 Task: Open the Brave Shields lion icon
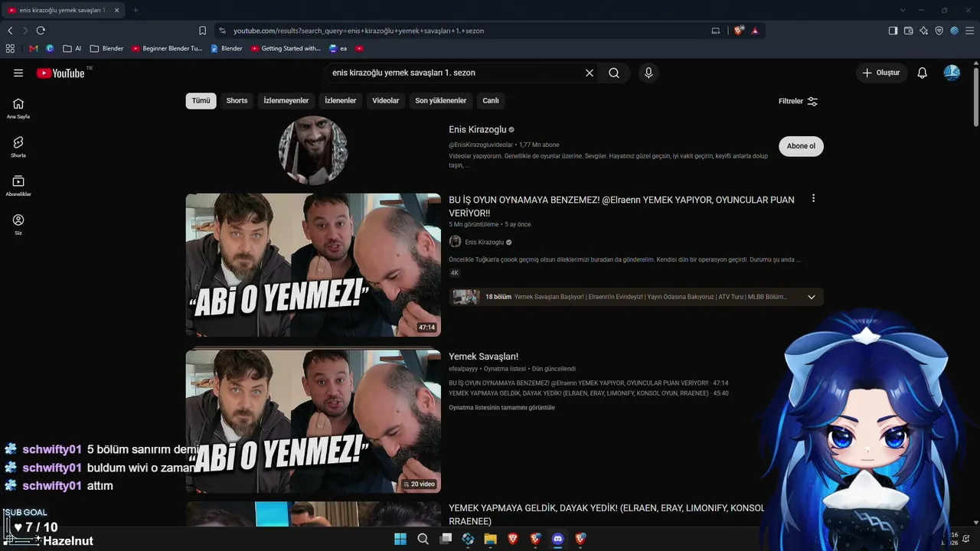(x=739, y=31)
